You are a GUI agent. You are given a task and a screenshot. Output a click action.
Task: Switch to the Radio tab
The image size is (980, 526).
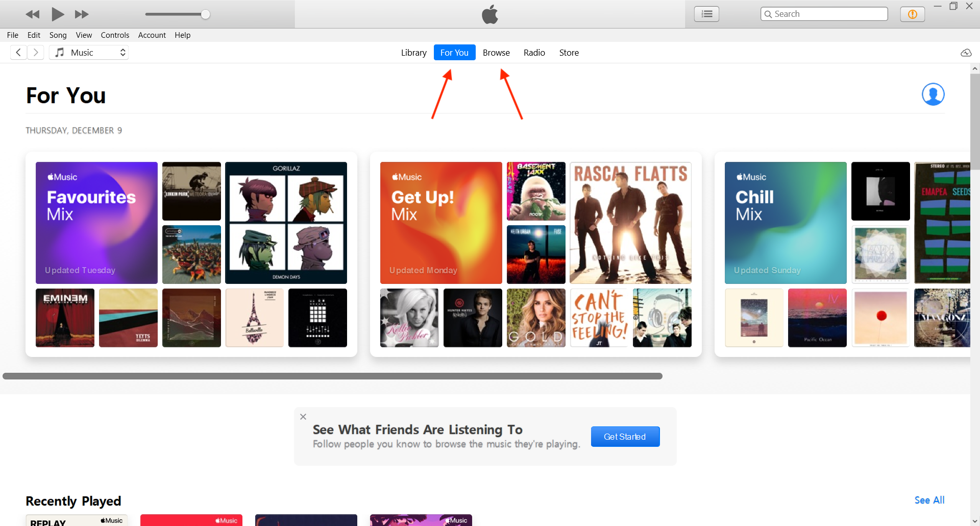[x=534, y=53]
